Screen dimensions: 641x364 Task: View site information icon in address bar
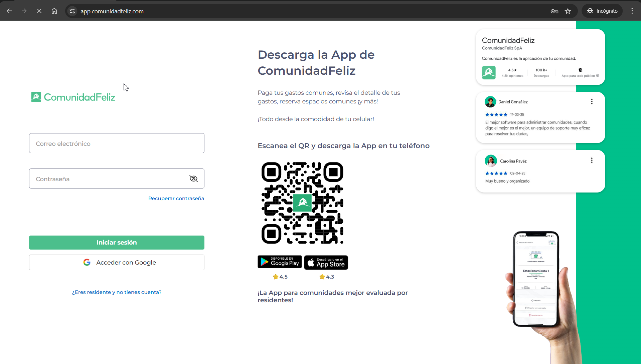pyautogui.click(x=72, y=11)
